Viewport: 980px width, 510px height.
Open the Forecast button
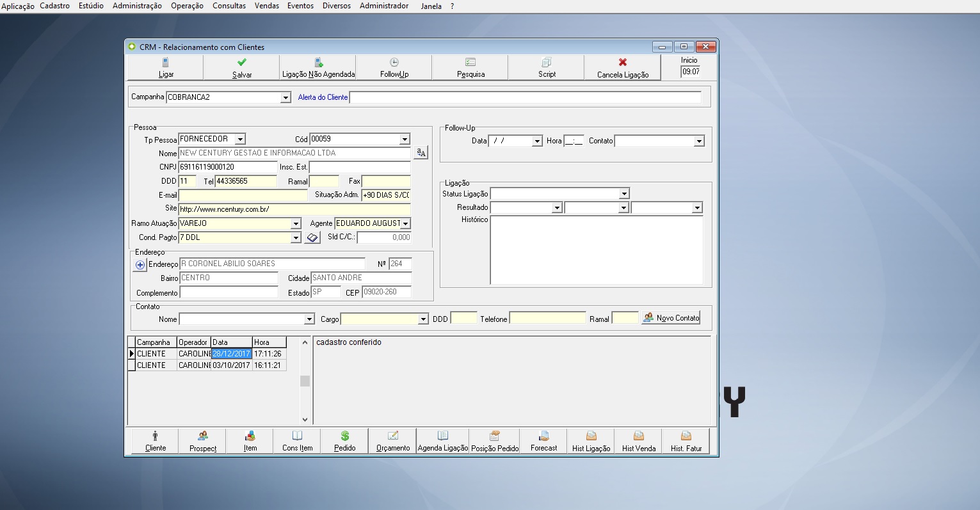click(544, 441)
